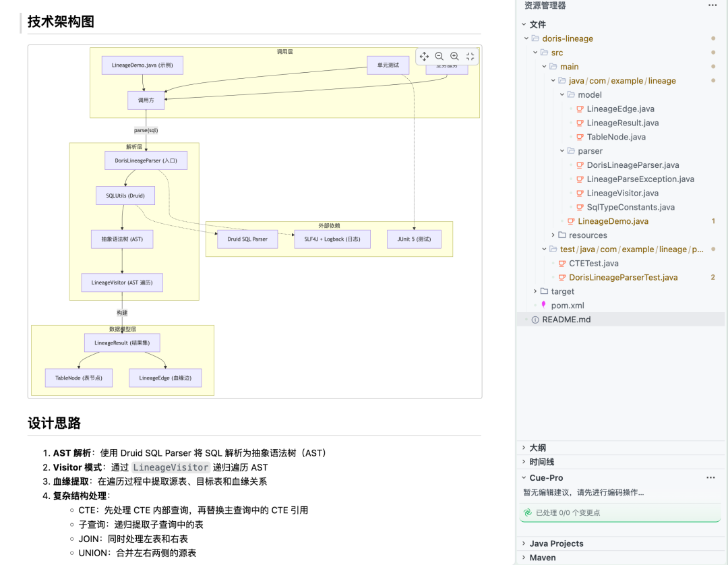Click the pom.xml Maven file icon
Viewport: 728px width, 565px height.
(544, 305)
